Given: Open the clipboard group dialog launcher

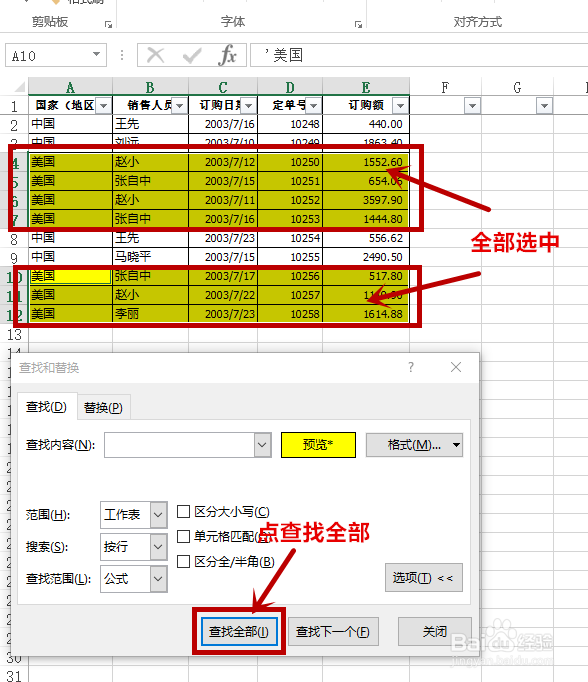Looking at the screenshot, I should point(108,24).
